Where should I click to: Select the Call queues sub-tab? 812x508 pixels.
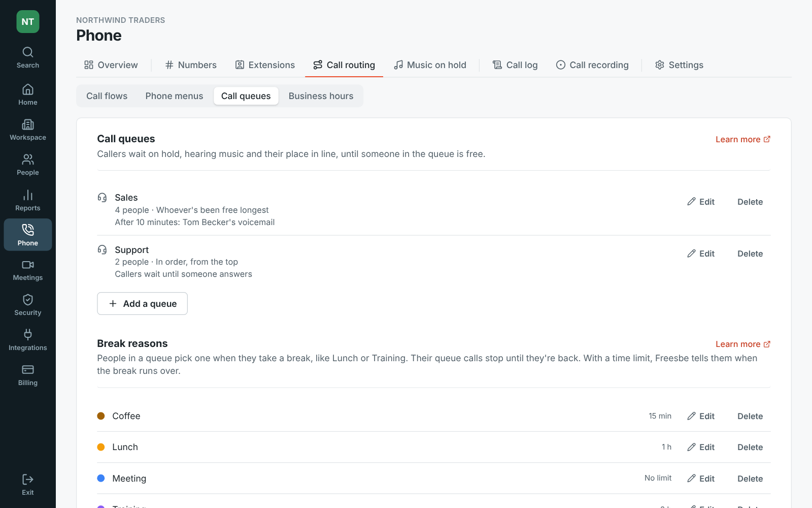pyautogui.click(x=246, y=96)
